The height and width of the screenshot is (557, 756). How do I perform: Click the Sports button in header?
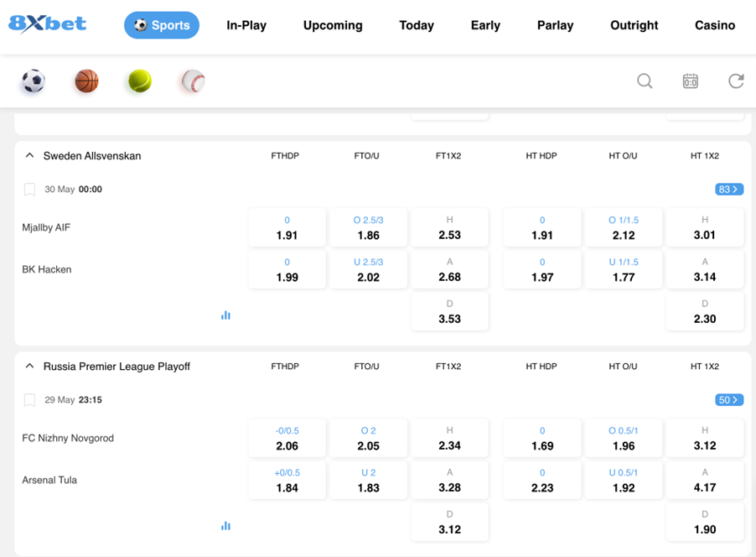tap(162, 25)
